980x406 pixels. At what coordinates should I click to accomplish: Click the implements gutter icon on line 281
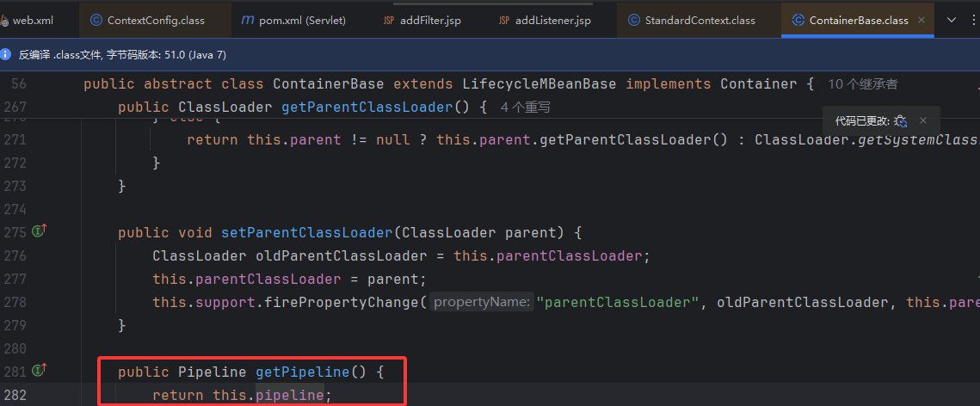(39, 372)
